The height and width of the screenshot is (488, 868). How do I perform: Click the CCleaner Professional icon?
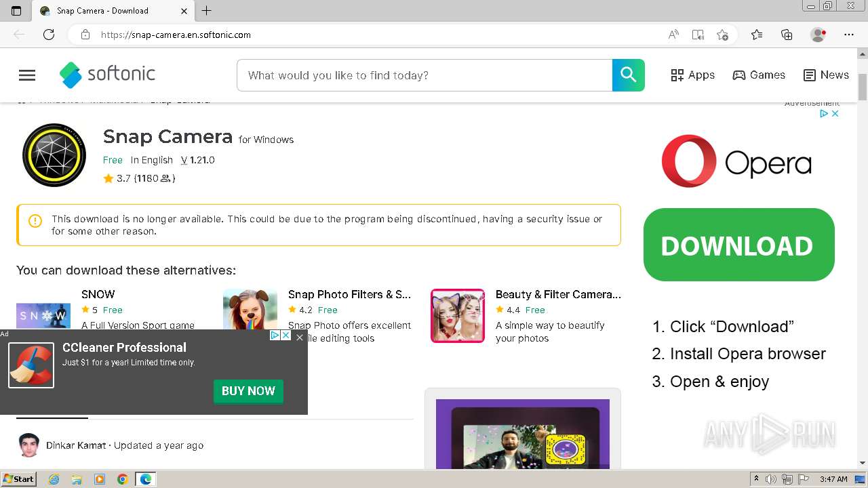[31, 365]
